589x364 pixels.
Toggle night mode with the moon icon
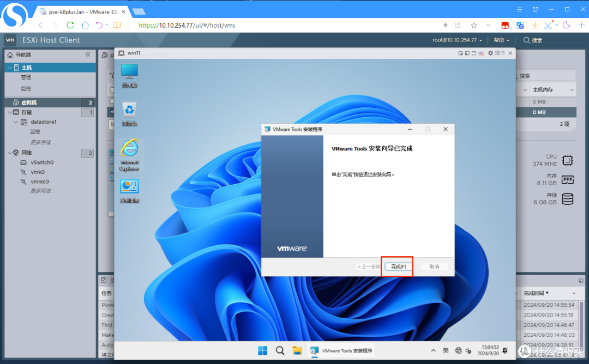(567, 25)
